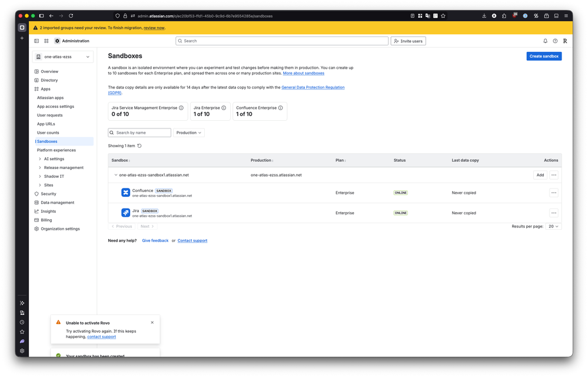Click the Jira app icon
This screenshot has width=588, height=377.
(125, 213)
